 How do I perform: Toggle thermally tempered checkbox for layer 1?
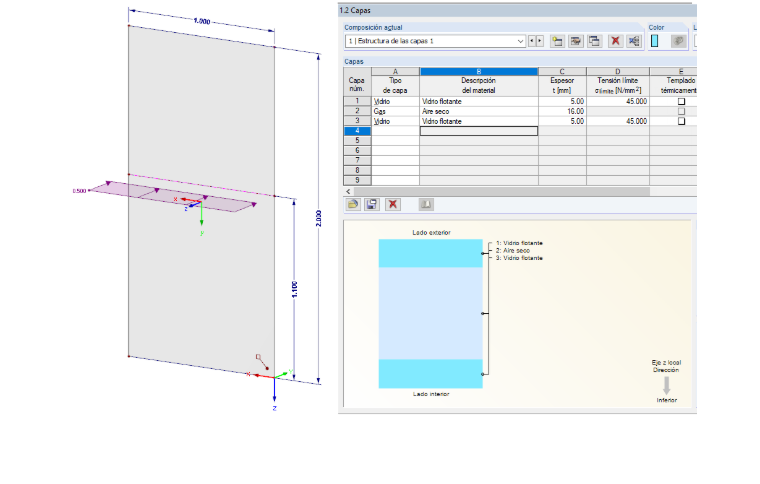681,101
